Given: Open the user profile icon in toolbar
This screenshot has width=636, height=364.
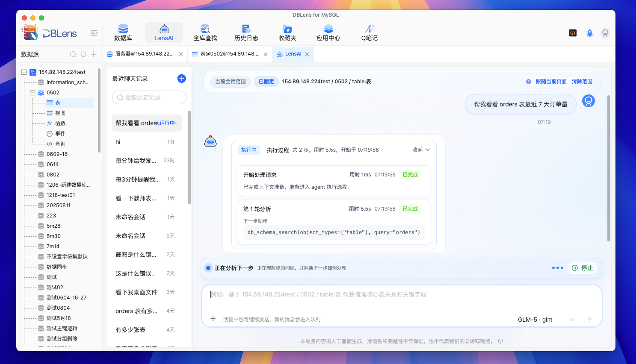Looking at the screenshot, I should [x=605, y=33].
